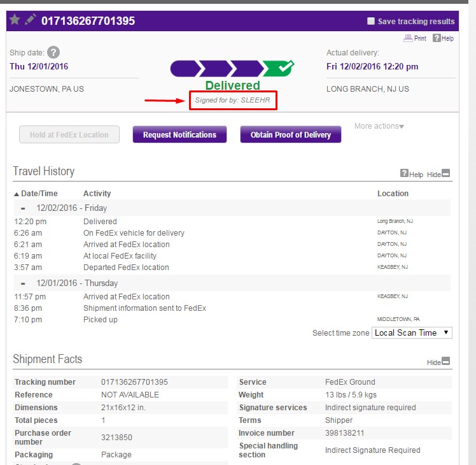Click the 'Delivered' activity row text
476x465 pixels.
tap(100, 222)
